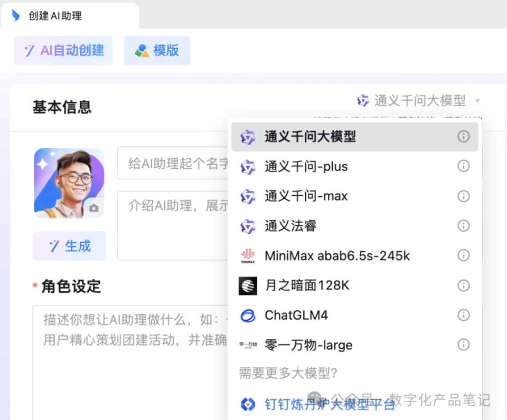Focus the 介绍AI助理 description field
The width and height of the screenshot is (507, 420).
[173, 225]
